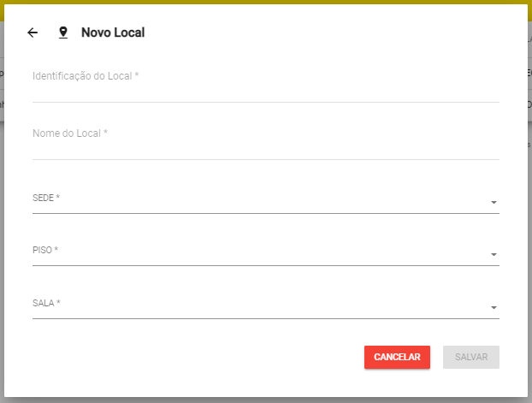Click the location pin icon
This screenshot has height=403, width=532.
click(62, 33)
